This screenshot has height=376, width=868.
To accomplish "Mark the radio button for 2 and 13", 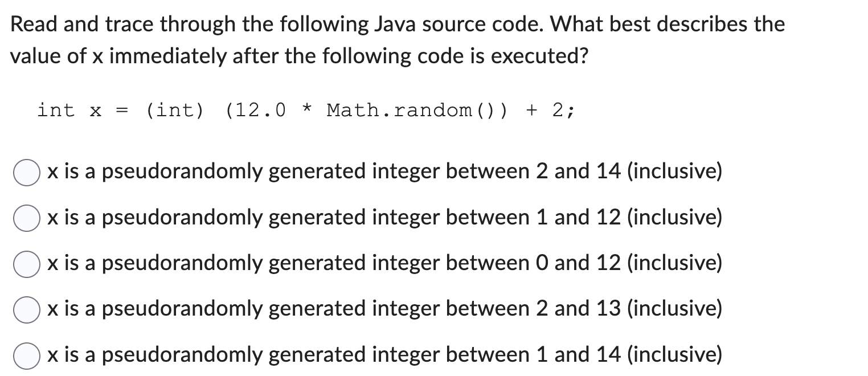I will (x=27, y=310).
